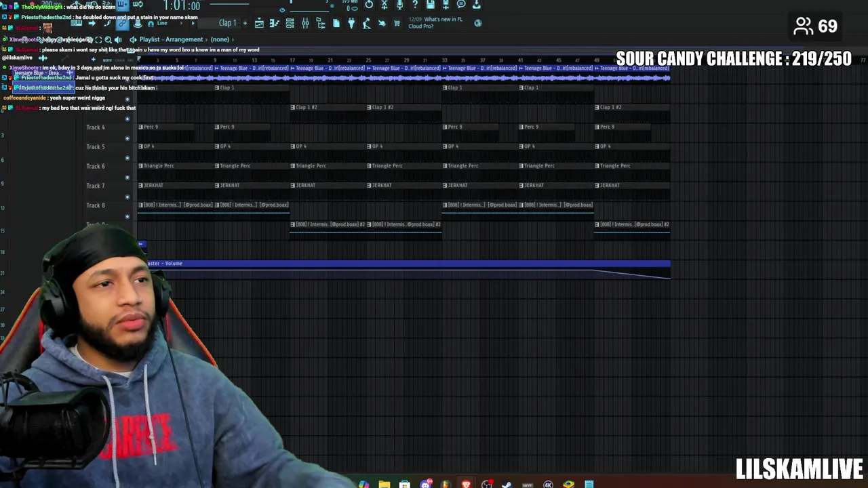Open clip menu of Perc 9 at bar 33
The width and height of the screenshot is (868, 488).
tap(445, 127)
